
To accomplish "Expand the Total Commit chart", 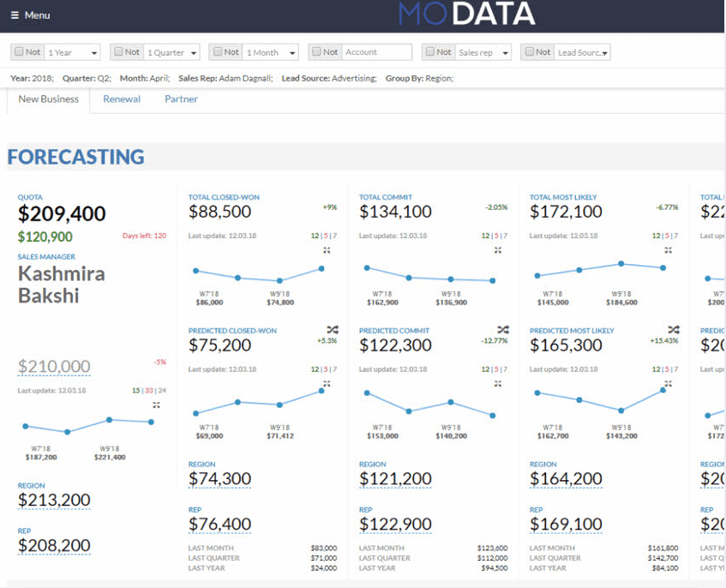I will coord(498,250).
